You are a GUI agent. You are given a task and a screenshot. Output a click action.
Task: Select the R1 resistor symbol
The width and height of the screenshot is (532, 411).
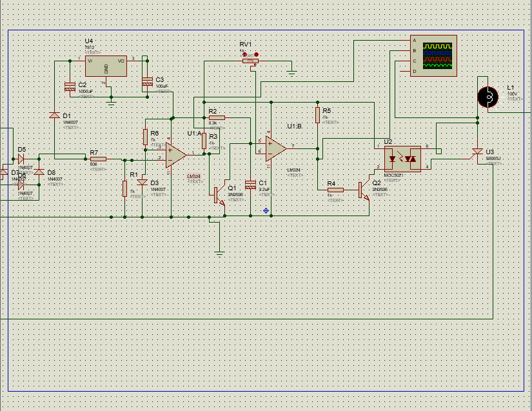point(124,188)
